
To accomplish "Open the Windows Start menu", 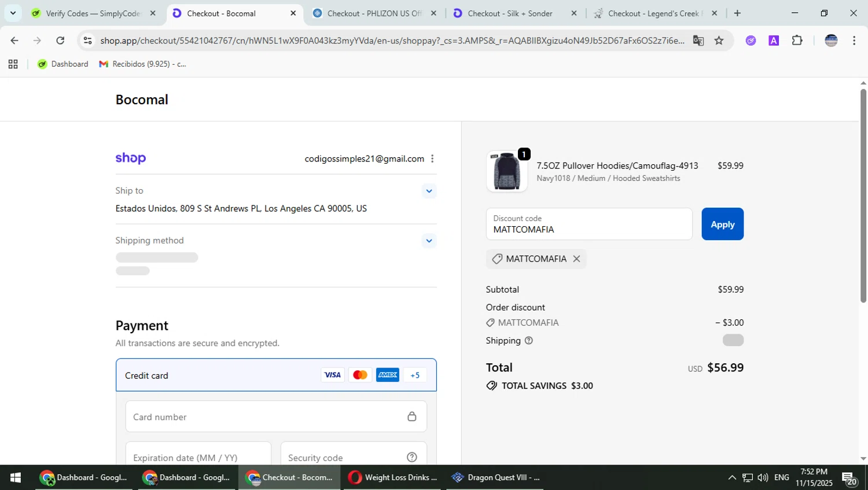I will (x=16, y=477).
